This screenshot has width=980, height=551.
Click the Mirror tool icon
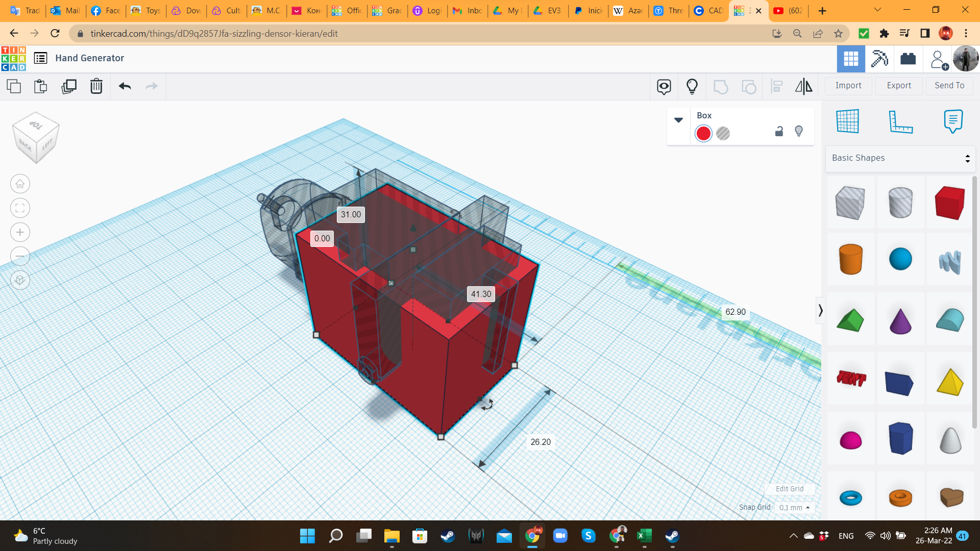[x=803, y=86]
